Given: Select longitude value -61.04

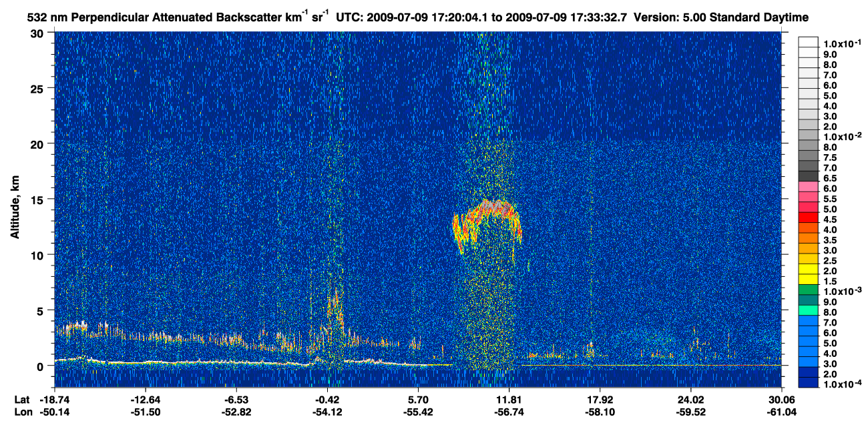Looking at the screenshot, I should [781, 412].
